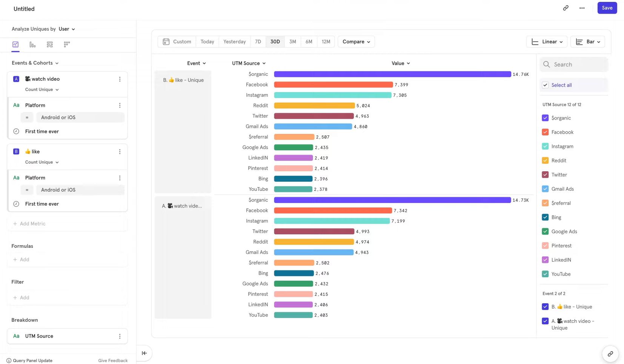Toggle the Select all checkbox
Image resolution: width=624 pixels, height=364 pixels.
click(x=545, y=85)
